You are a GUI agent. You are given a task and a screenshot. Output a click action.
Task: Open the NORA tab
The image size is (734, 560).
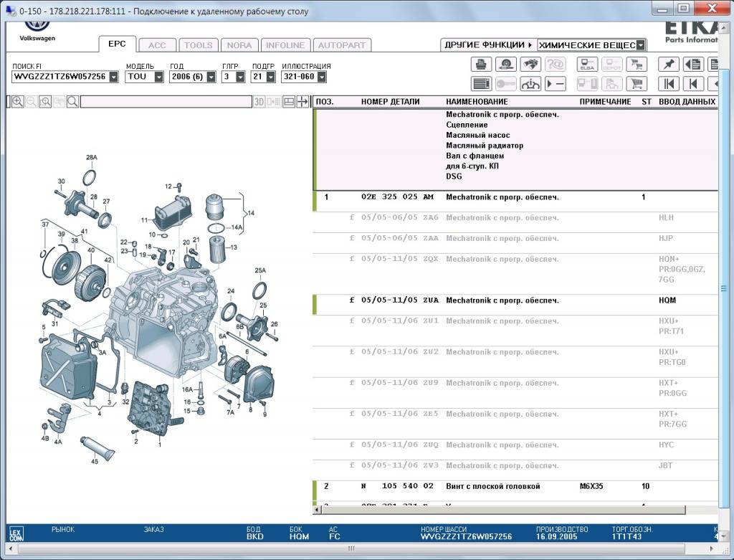(x=239, y=45)
